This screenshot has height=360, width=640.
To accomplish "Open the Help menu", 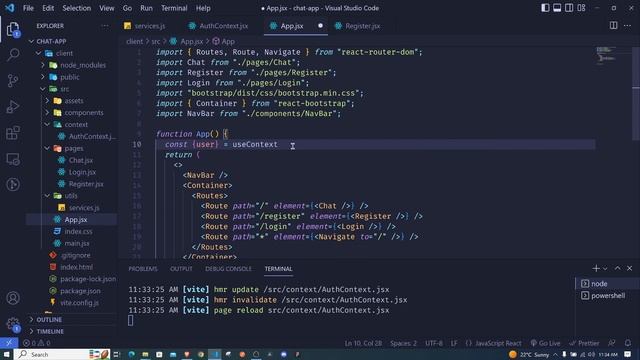I will point(203,8).
